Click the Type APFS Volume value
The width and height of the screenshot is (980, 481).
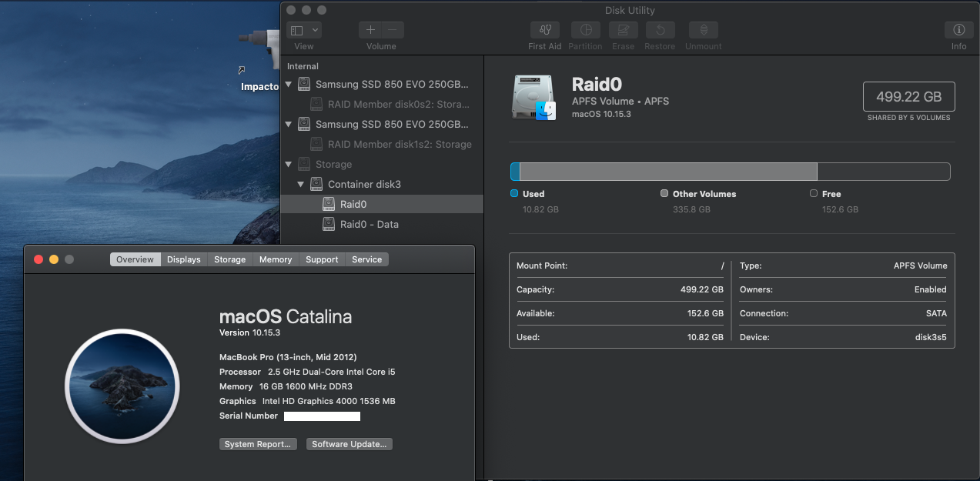tap(921, 266)
